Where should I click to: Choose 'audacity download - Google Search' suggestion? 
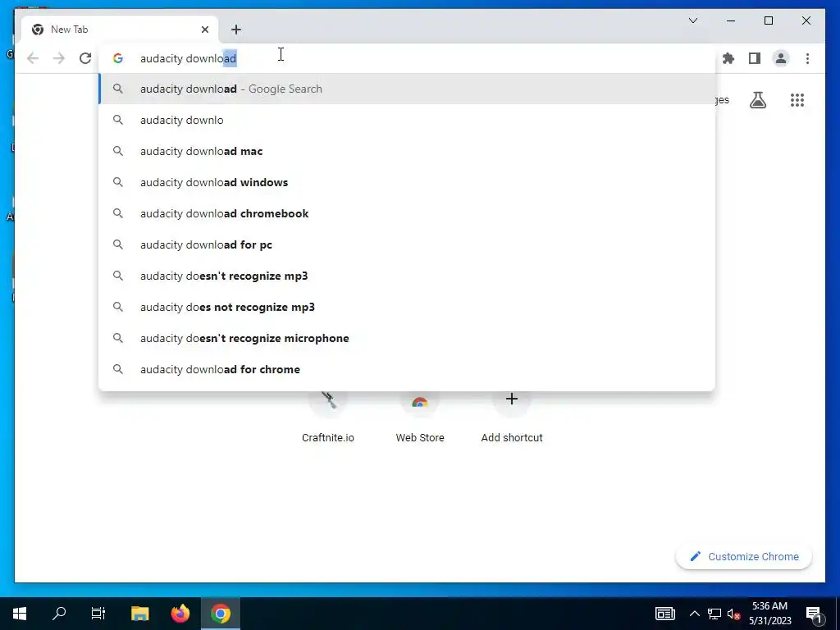[407, 89]
